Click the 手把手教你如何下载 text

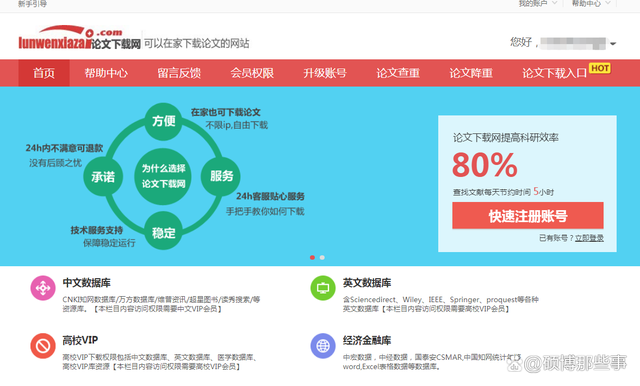click(x=265, y=211)
